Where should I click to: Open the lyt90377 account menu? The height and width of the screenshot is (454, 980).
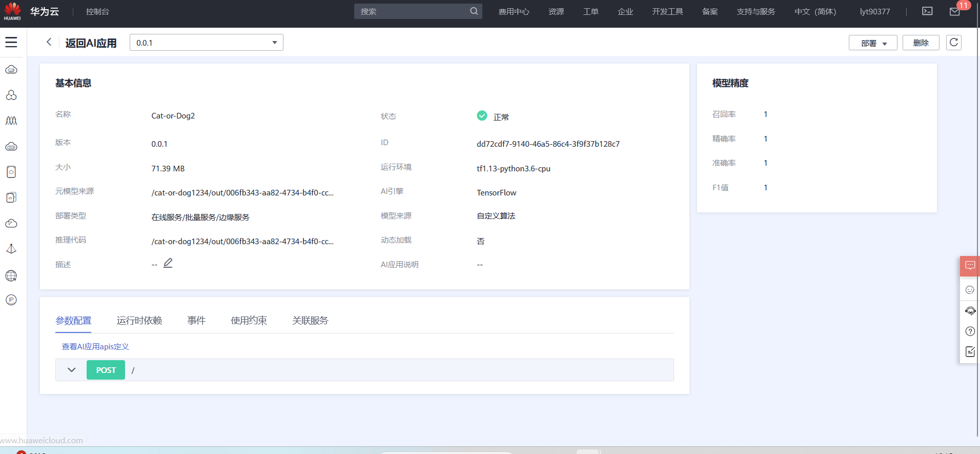pyautogui.click(x=875, y=11)
